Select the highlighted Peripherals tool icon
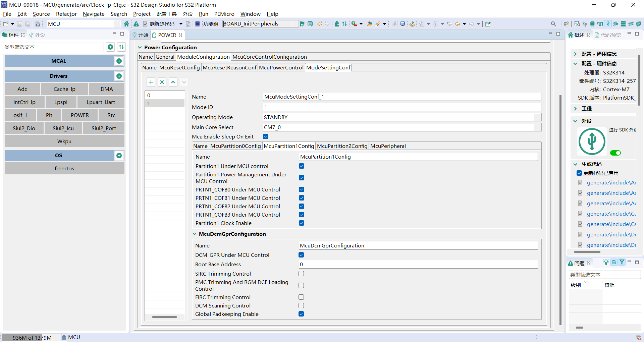Screen dimensions: 644x342 tap(608, 24)
